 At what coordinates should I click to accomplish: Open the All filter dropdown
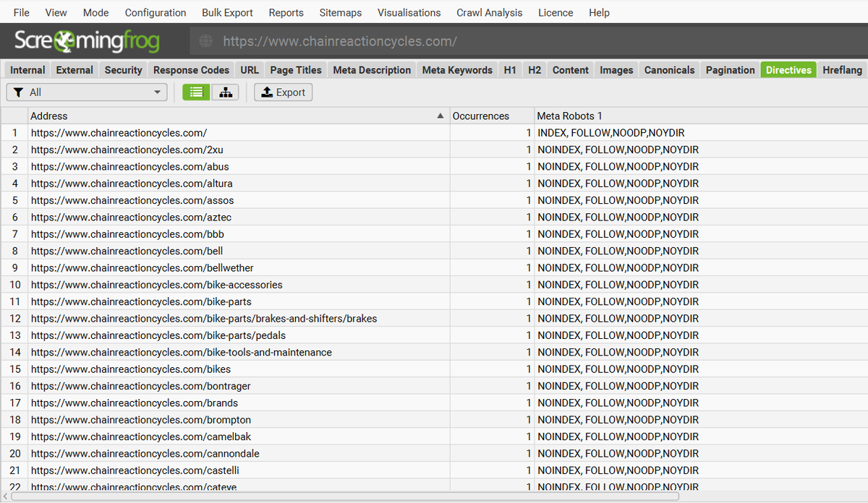[x=87, y=93]
